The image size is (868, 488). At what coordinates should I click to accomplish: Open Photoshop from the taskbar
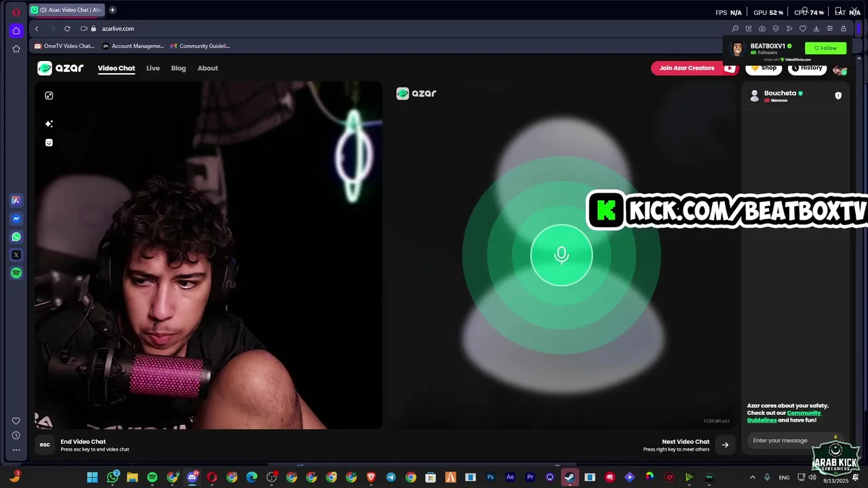click(x=490, y=477)
